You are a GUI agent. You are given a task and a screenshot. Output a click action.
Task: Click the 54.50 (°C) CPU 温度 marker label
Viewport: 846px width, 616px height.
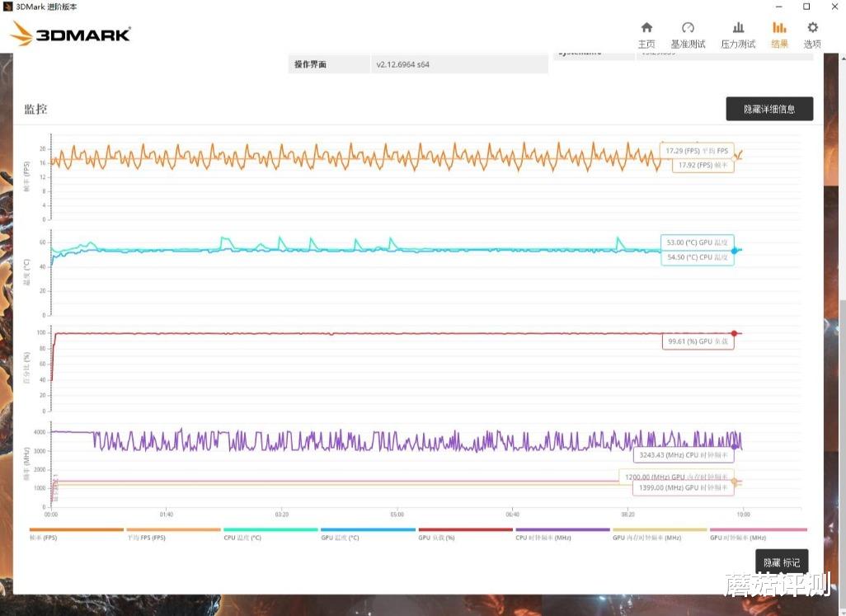[697, 257]
